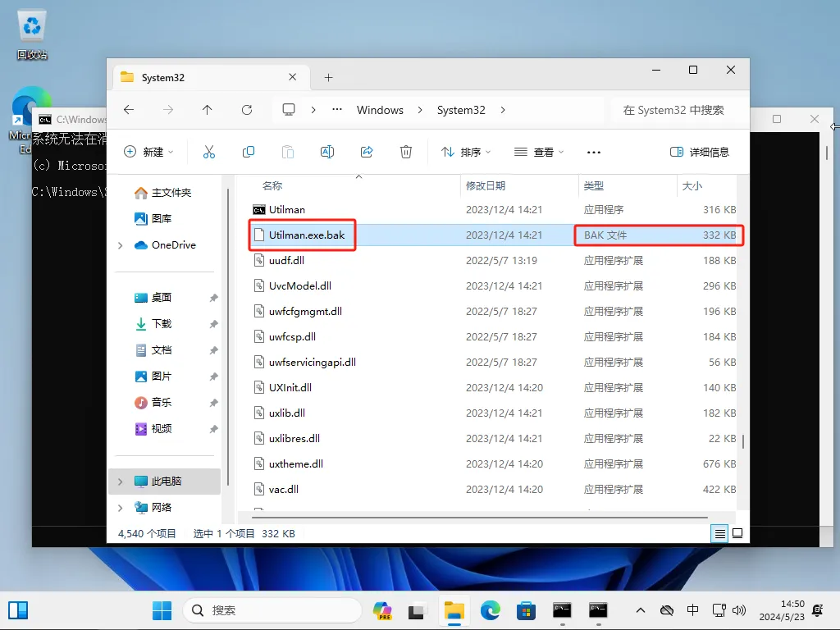Sort by Date modified column header
The height and width of the screenshot is (630, 840).
click(486, 186)
